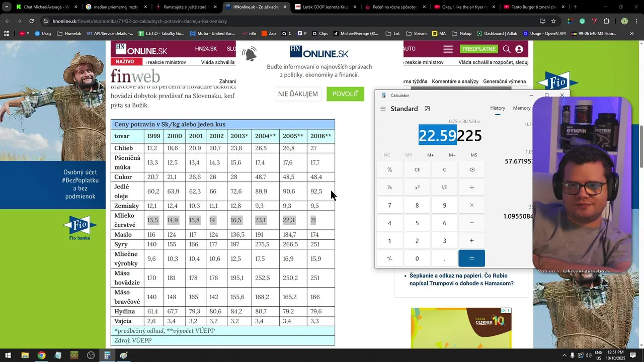Open a new browser tab with plus
Image resolution: width=644 pixels, height=362 pixels.
click(x=575, y=7)
